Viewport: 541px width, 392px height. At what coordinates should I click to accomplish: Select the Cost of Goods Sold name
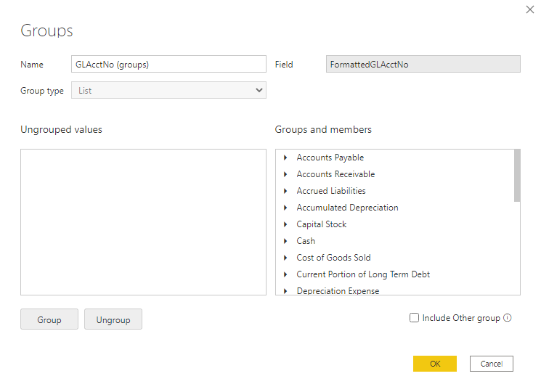tap(333, 258)
